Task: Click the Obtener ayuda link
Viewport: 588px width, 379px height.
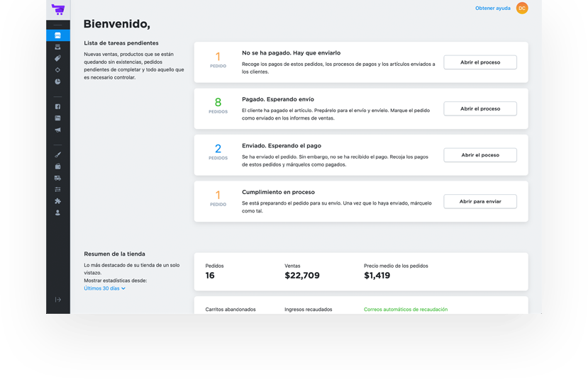Action: point(493,9)
